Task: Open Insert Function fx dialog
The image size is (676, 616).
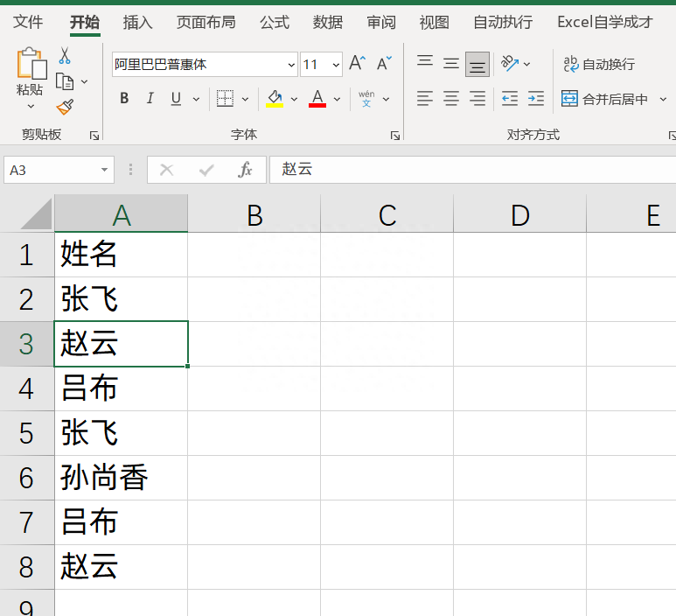Action: point(245,170)
